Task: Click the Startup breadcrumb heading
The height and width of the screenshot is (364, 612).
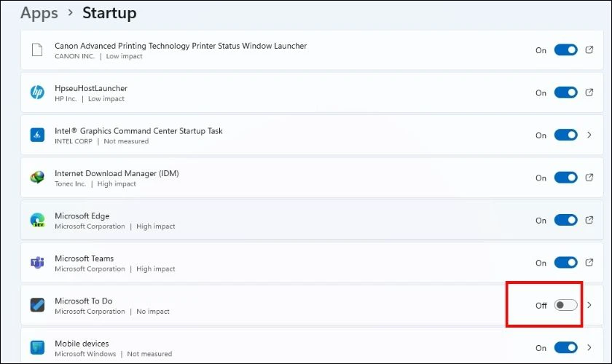Action: tap(109, 13)
